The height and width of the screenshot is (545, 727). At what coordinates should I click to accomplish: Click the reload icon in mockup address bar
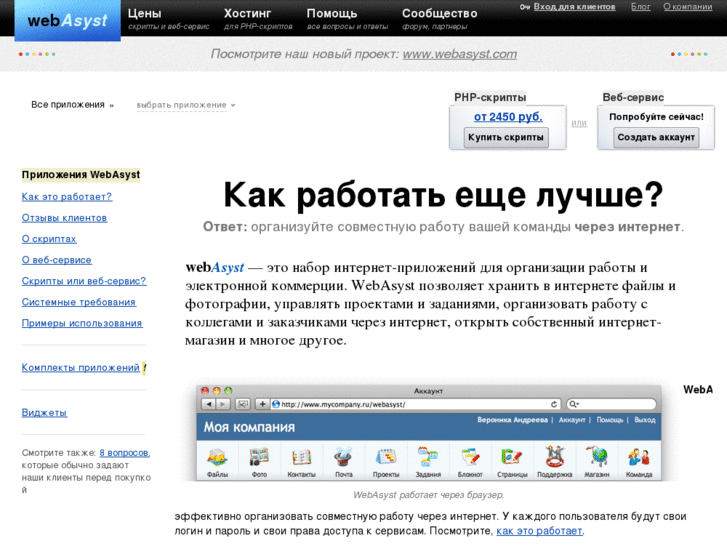click(x=554, y=404)
